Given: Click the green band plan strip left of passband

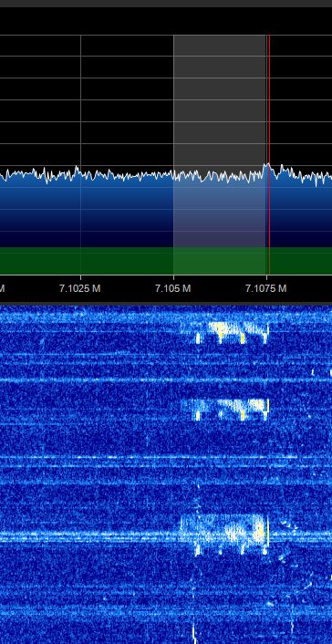Looking at the screenshot, I should click(x=87, y=260).
